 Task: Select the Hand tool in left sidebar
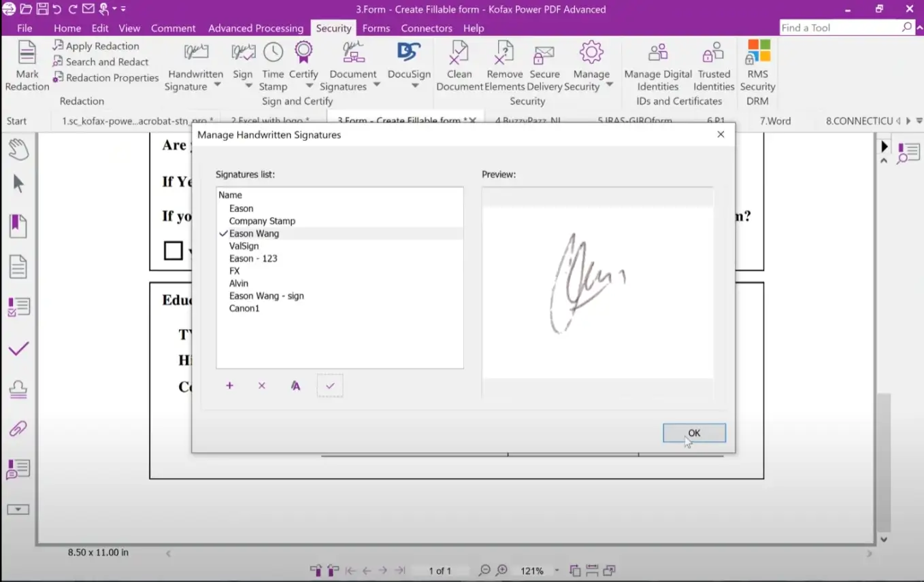[x=18, y=149]
